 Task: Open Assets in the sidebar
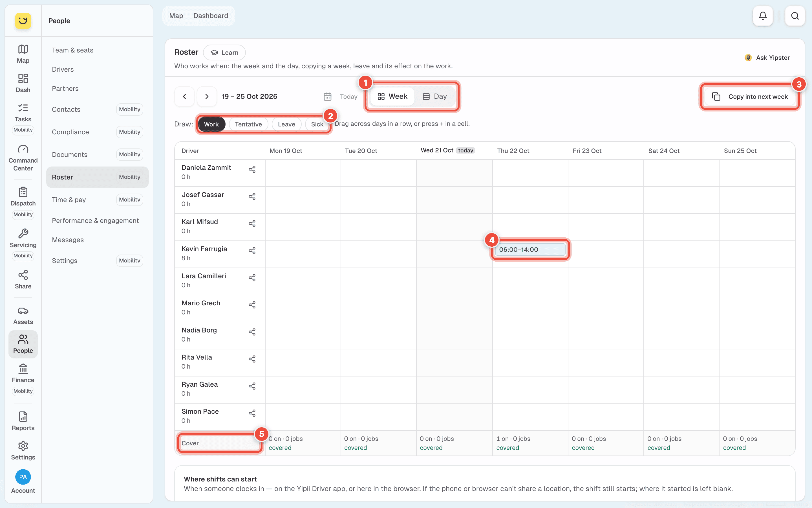coord(23,315)
